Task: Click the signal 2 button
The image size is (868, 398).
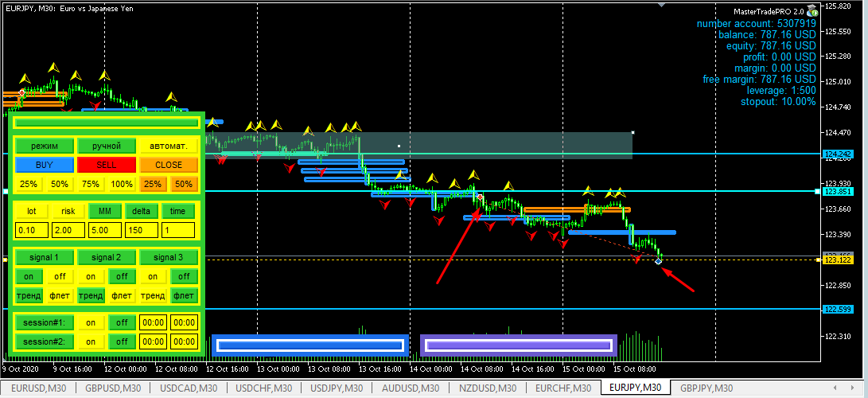Action: click(107, 257)
